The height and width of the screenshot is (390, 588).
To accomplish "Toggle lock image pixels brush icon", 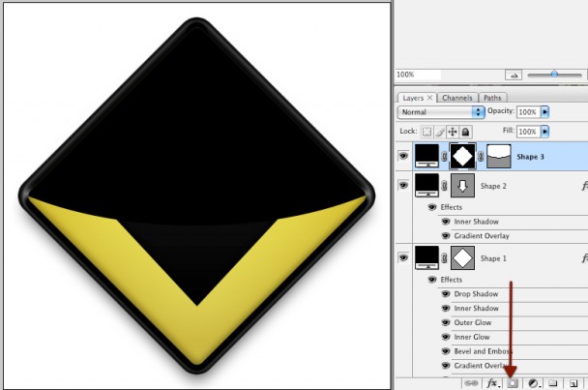I will tap(440, 132).
